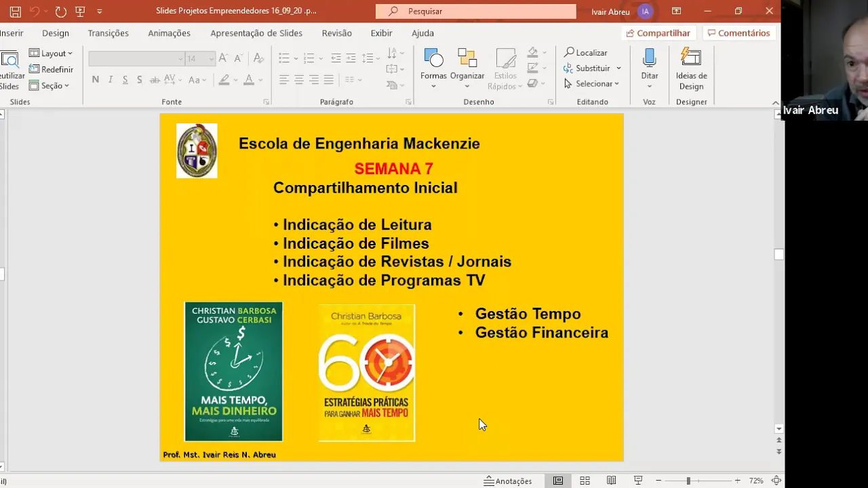This screenshot has height=488, width=868.
Task: Click Decrease Font Size icon
Action: (x=238, y=59)
